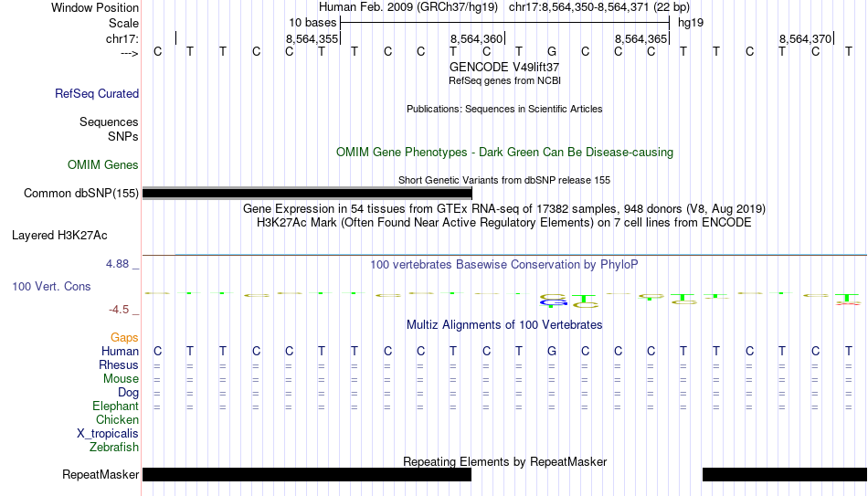Click 'Publications: Sequences in Scientific Articles' title
This screenshot has height=496, width=868.
coord(504,109)
